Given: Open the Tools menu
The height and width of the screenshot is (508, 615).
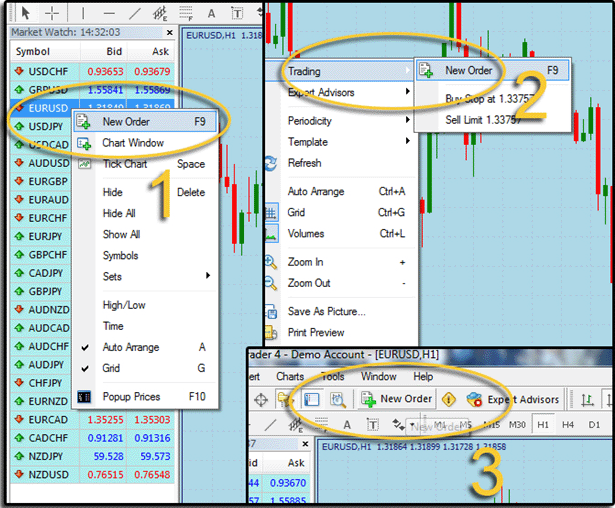Looking at the screenshot, I should [333, 377].
